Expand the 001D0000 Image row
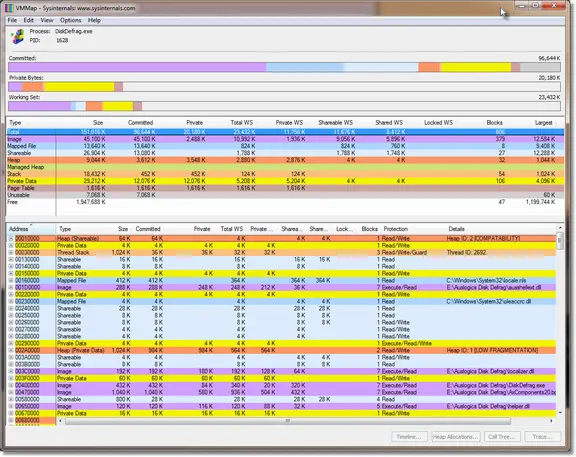The height and width of the screenshot is (457, 576). click(x=11, y=287)
